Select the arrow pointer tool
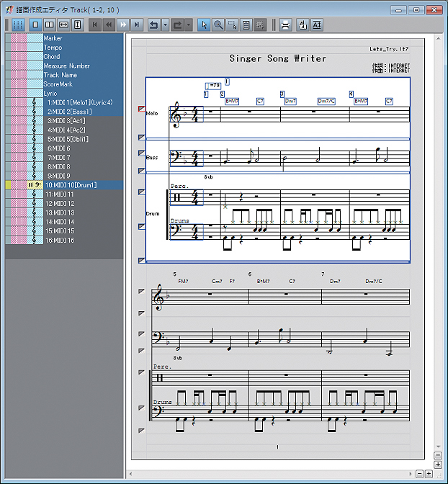The width and height of the screenshot is (448, 484). (x=204, y=24)
